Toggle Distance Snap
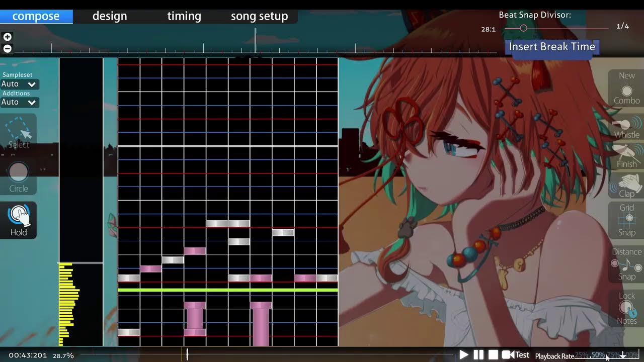Image resolution: width=644 pixels, height=362 pixels. (626, 264)
